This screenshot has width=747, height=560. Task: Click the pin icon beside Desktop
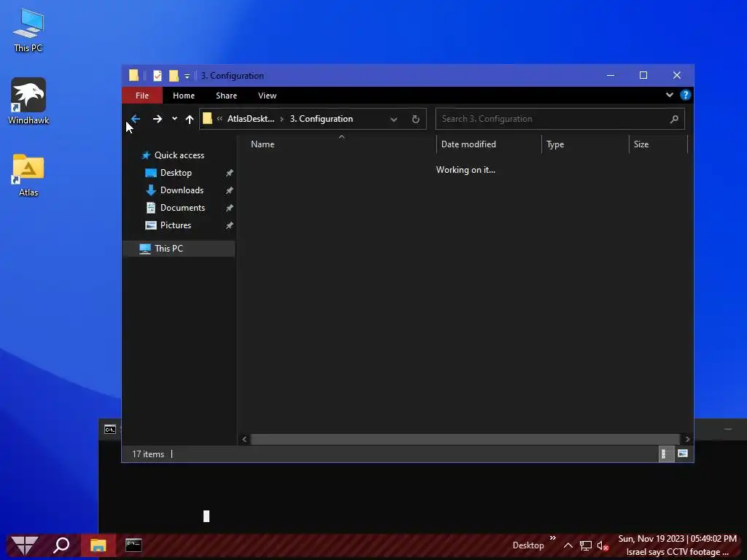pyautogui.click(x=229, y=173)
